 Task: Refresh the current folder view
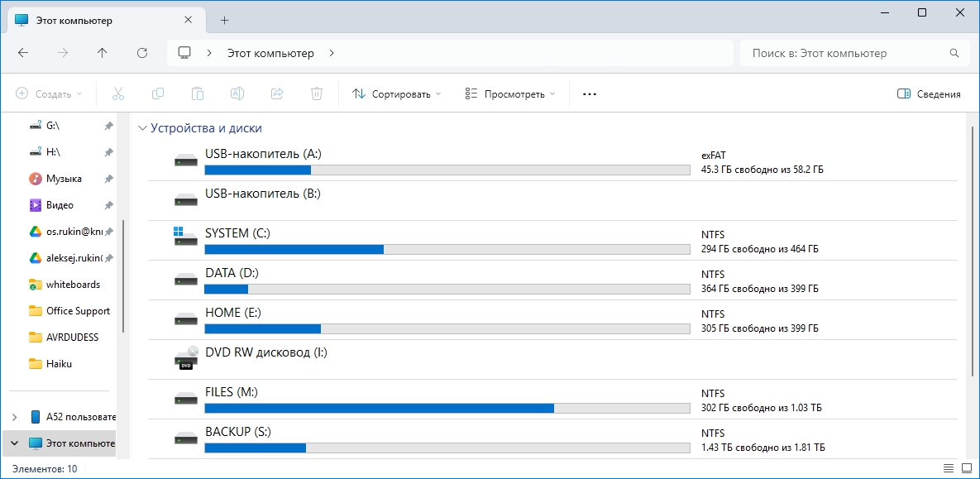coord(142,53)
